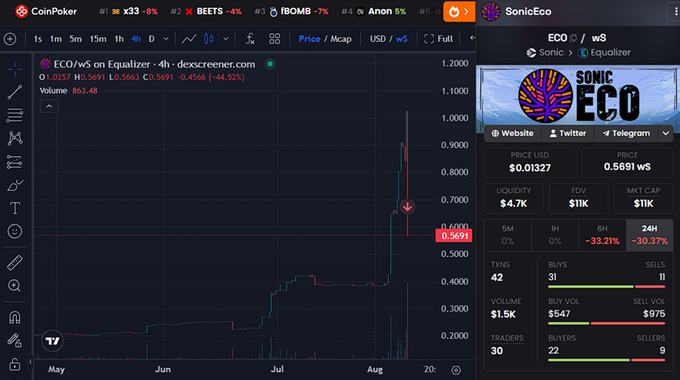Viewport: 680px width, 380px height.
Task: Open the SonicEco Telegram channel
Action: [626, 133]
